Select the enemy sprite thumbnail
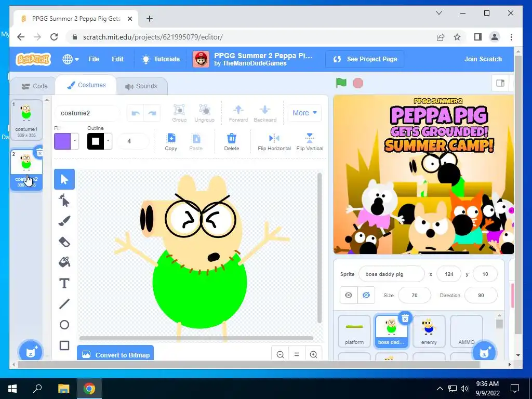 [429, 331]
